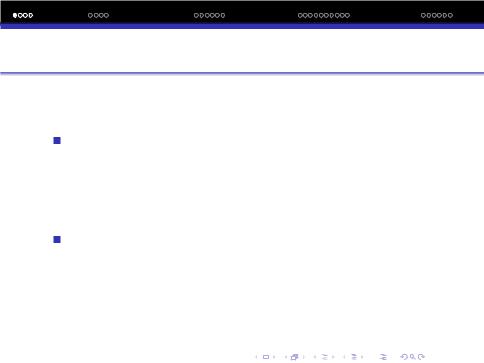Click the presentation/appendix navigation icon
The height and width of the screenshot is (363, 484).
pyautogui.click(x=383, y=357)
